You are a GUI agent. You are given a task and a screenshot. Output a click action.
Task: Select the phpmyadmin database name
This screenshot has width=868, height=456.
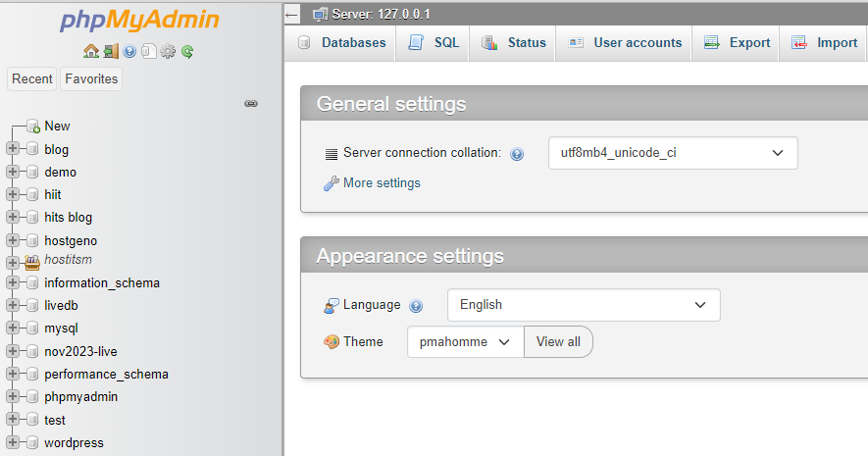(x=80, y=397)
